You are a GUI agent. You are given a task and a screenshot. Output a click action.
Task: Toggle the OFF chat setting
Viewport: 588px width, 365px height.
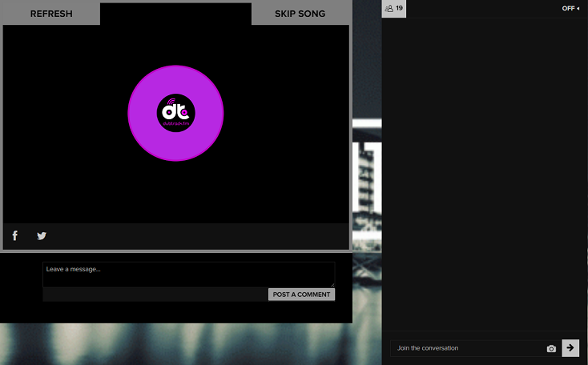point(570,8)
